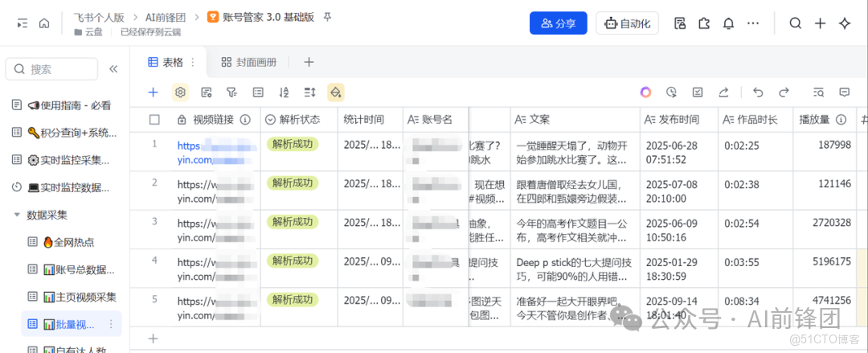The width and height of the screenshot is (868, 353).
Task: Go to the home page icon
Action: pos(44,23)
